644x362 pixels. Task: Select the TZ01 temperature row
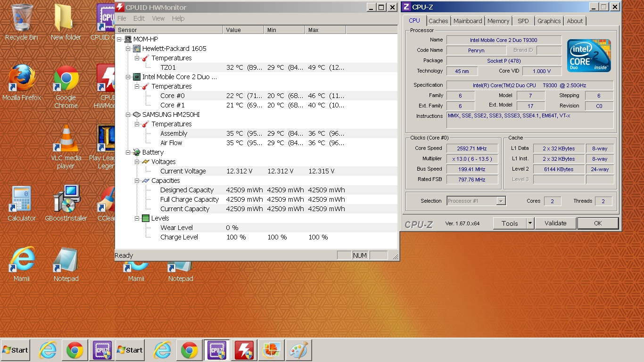pos(256,67)
